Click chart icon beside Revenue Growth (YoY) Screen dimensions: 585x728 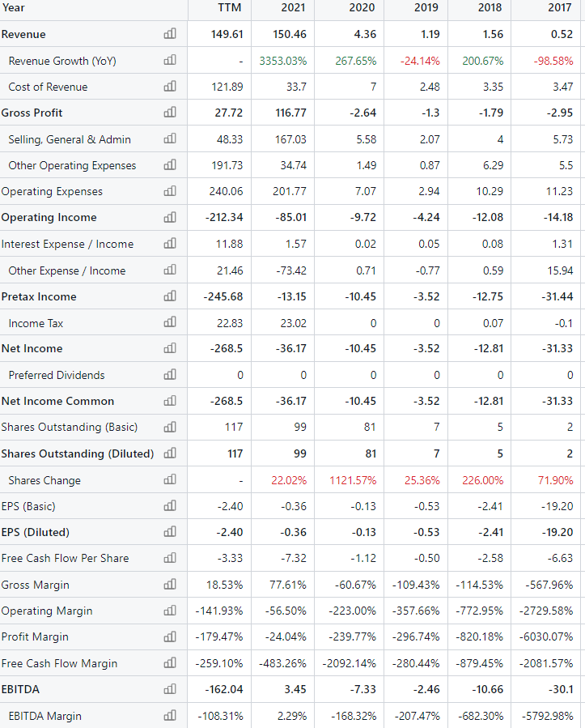pyautogui.click(x=170, y=60)
